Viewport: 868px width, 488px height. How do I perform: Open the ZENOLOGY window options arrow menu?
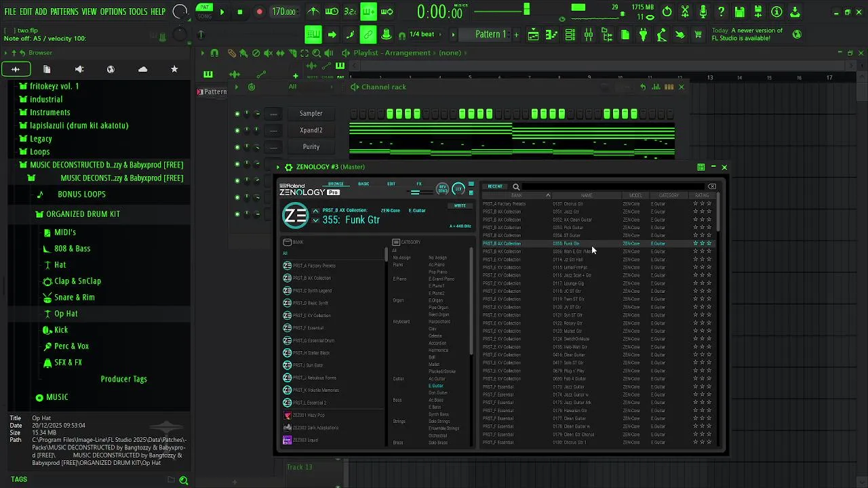278,167
